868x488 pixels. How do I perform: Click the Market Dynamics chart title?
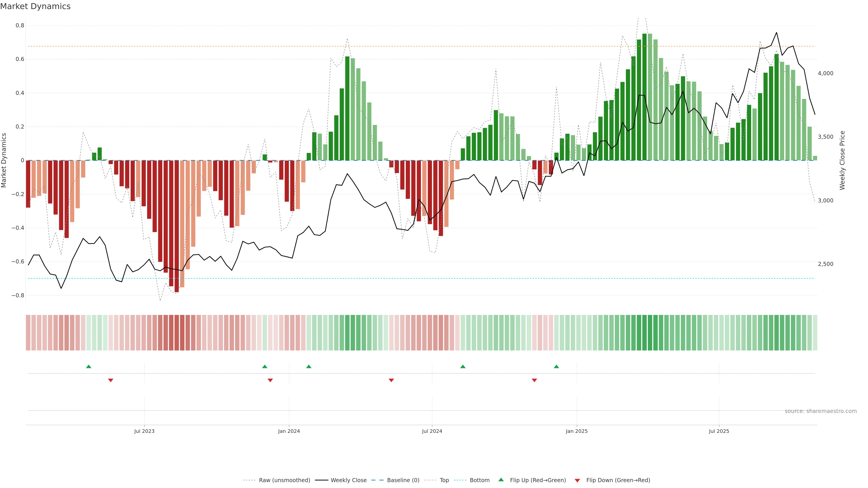pos(35,6)
